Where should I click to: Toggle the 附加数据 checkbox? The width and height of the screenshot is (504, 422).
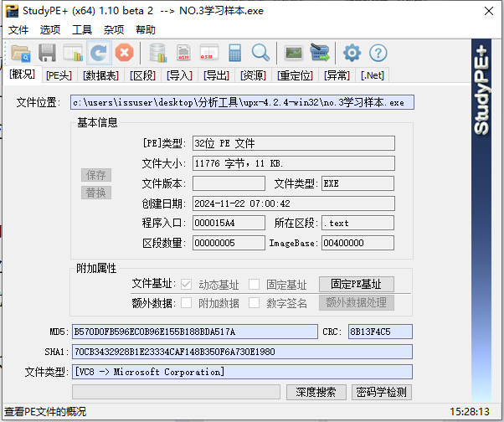pyautogui.click(x=186, y=303)
